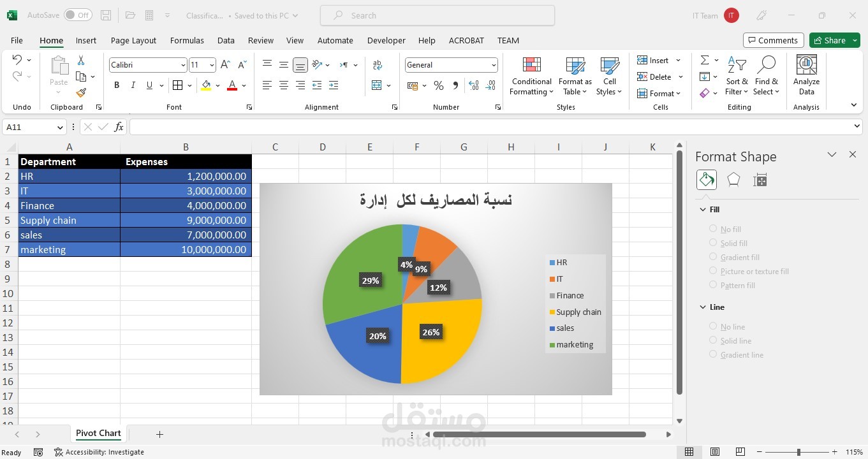Screen dimensions: 868x459
Task: Apply italic formatting
Action: pyautogui.click(x=132, y=84)
